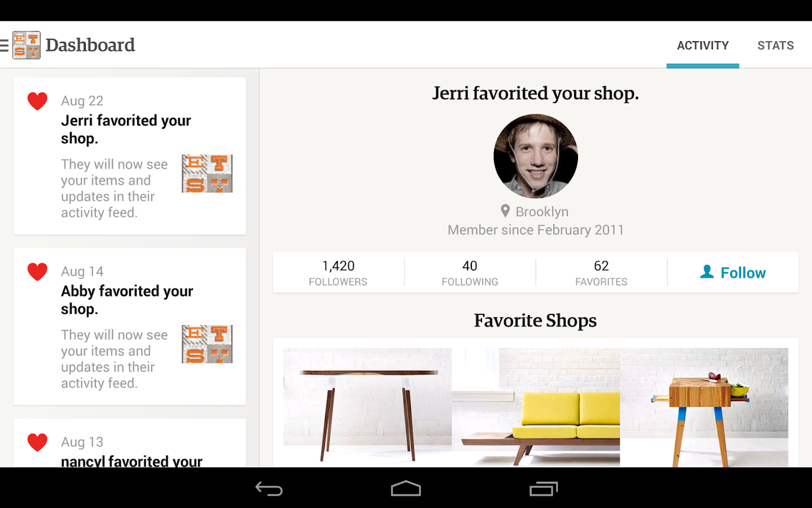Tap the red heart on Aug 14 notification
This screenshot has height=508, width=812.
tap(38, 271)
